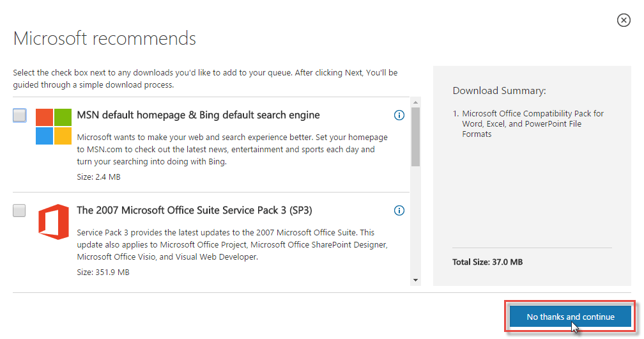Click the red Office logo icon

coord(54,222)
